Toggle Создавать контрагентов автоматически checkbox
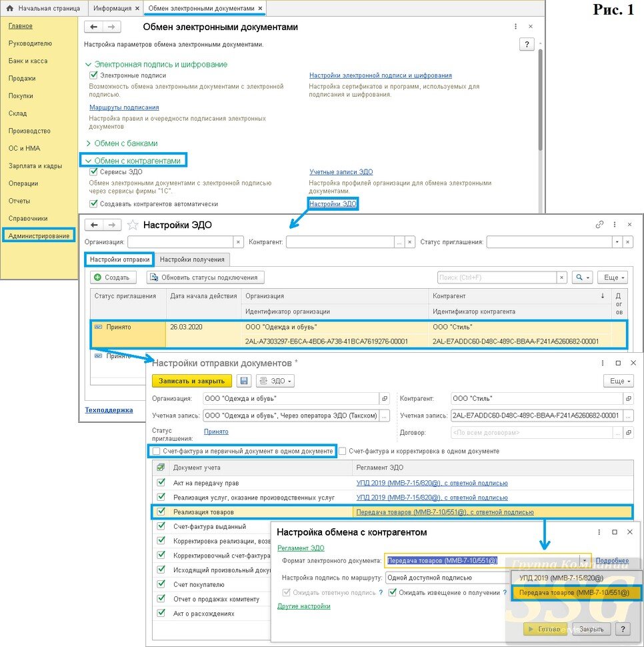Image resolution: width=644 pixels, height=647 pixels. 93,203
